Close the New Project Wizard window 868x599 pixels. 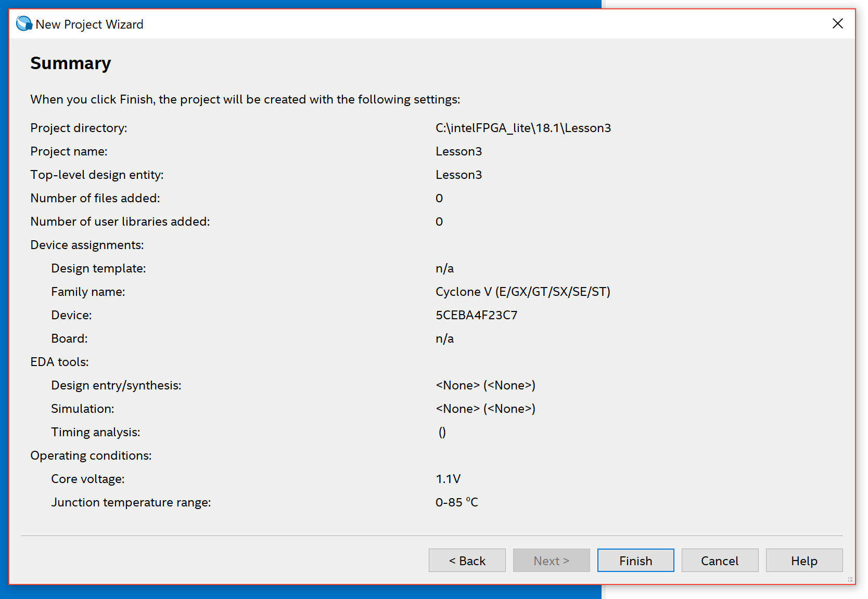coord(837,23)
